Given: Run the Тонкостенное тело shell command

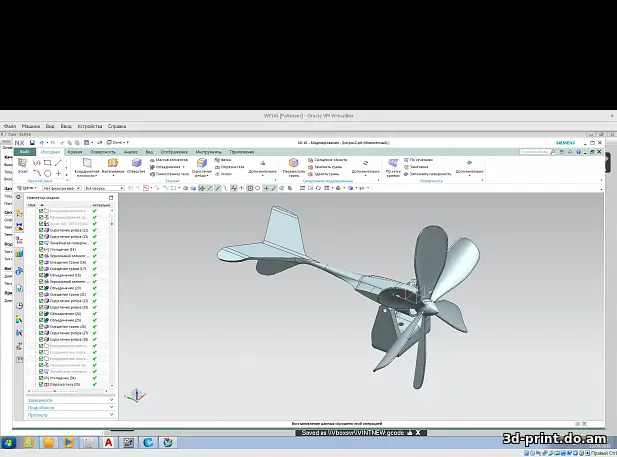Looking at the screenshot, I should pyautogui.click(x=169, y=174).
